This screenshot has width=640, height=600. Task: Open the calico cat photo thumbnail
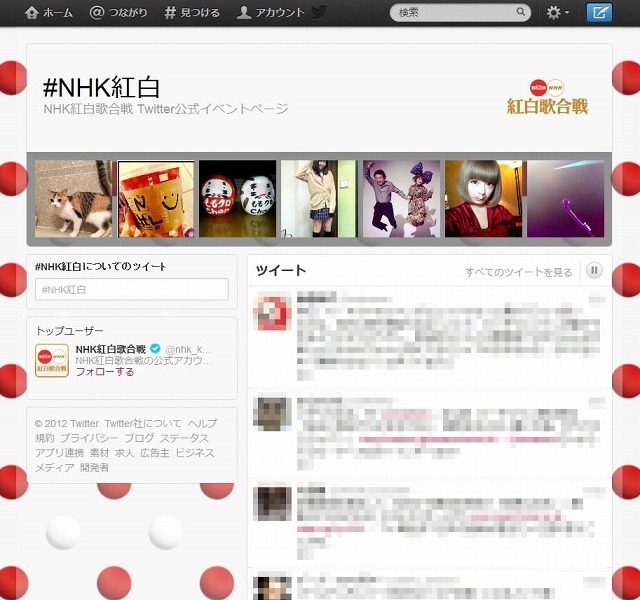pos(73,199)
